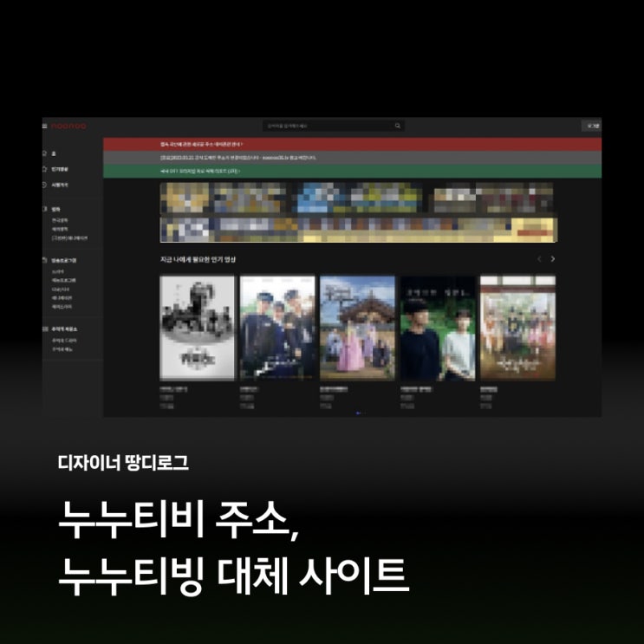Select 인기영상 in the sidebar menu
The image size is (644, 644).
[x=60, y=169]
